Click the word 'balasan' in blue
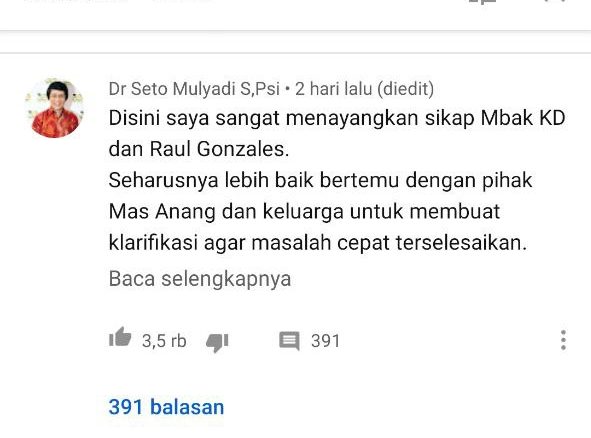This screenshot has height=438, width=591. click(187, 407)
